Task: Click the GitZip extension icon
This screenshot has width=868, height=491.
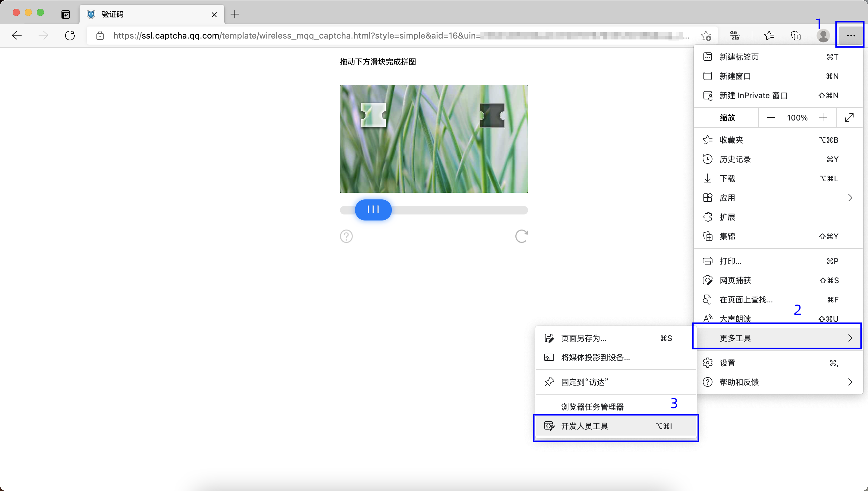Action: (x=734, y=36)
